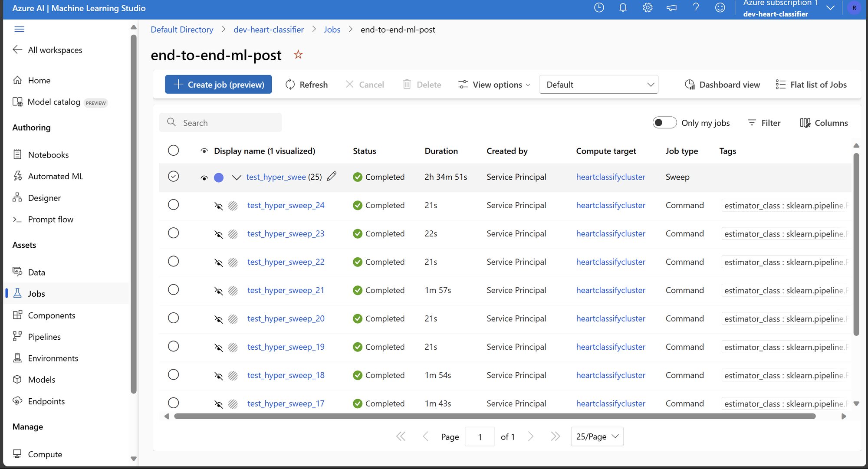Open the Jobs section in left sidebar

[36, 293]
